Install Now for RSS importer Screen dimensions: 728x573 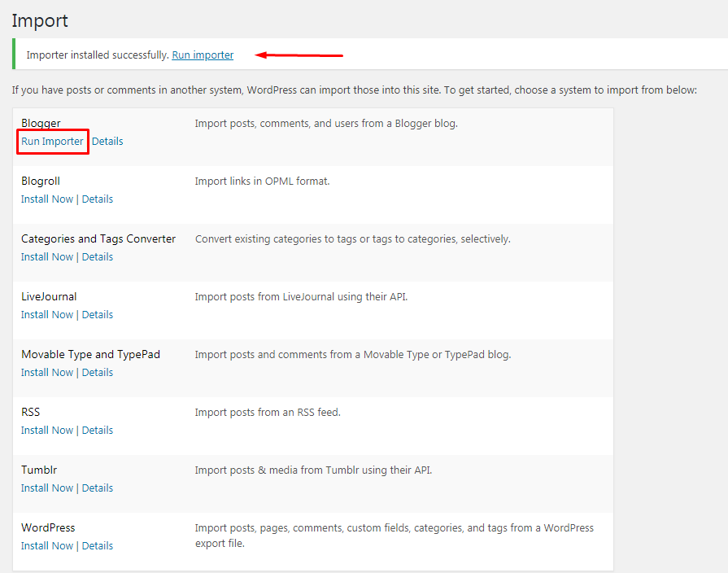point(47,430)
